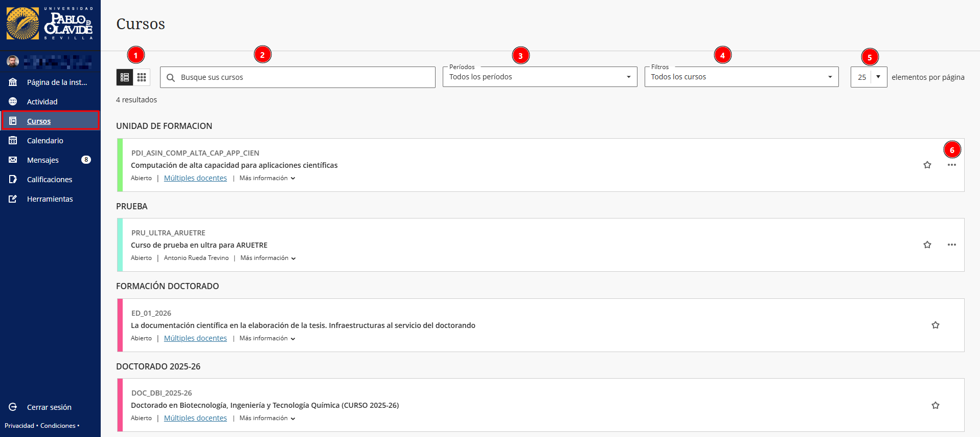Switch to grid view icon
Image resolution: width=980 pixels, height=437 pixels.
(142, 77)
